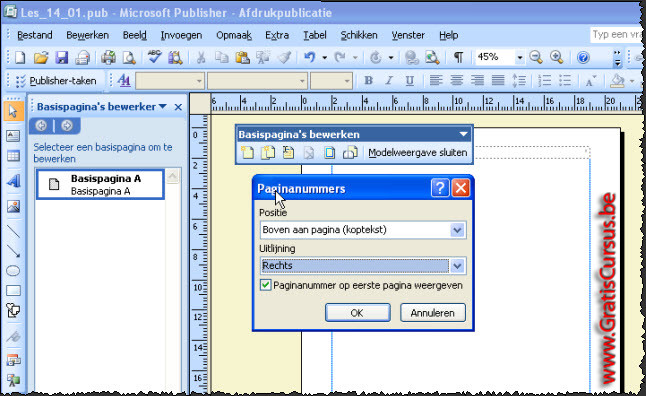Click the new master page icon
This screenshot has height=396, width=646.
tap(248, 152)
